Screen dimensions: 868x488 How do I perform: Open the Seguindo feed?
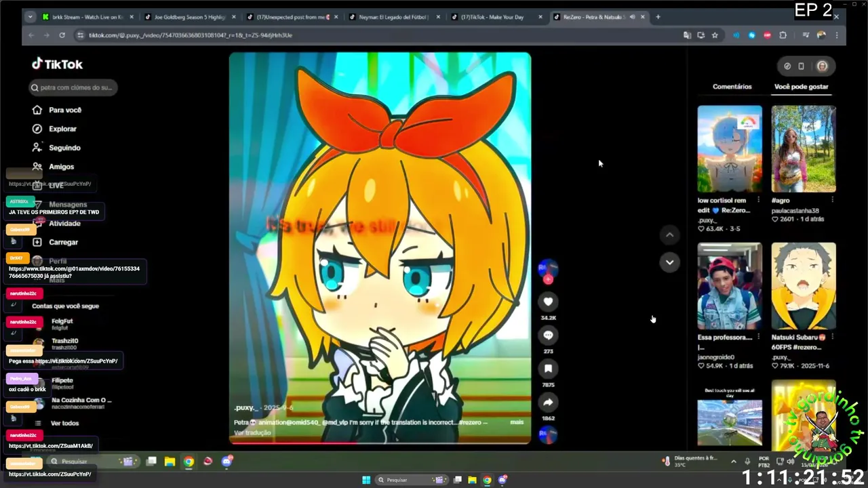click(x=56, y=148)
